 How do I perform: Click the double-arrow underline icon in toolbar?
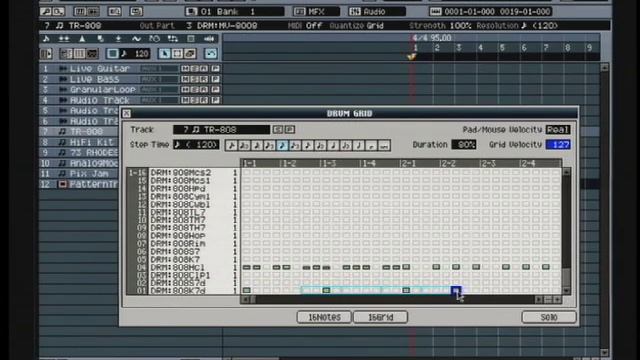64,39
